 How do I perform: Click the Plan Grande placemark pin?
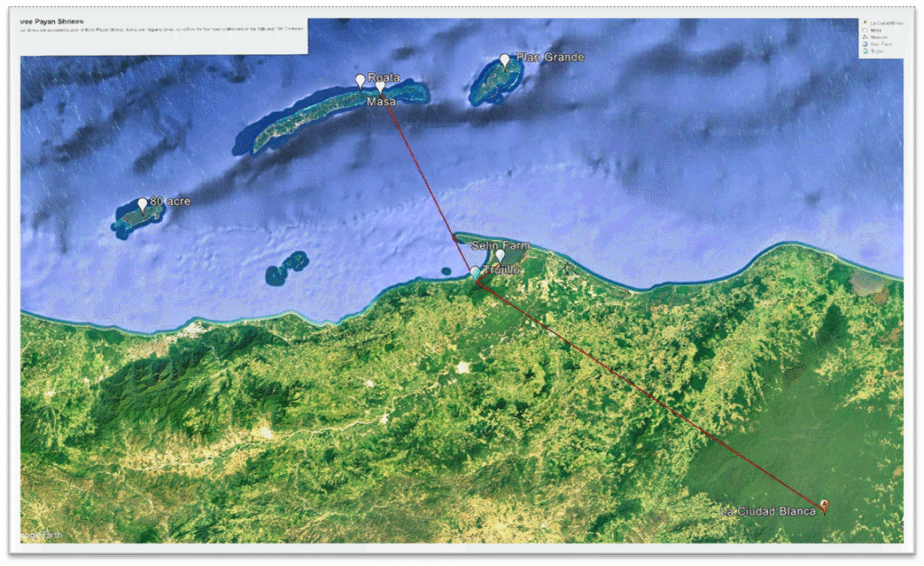(504, 60)
